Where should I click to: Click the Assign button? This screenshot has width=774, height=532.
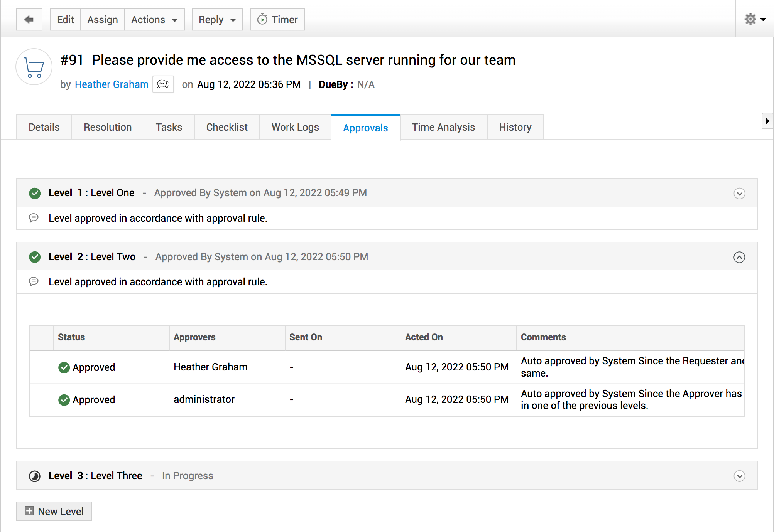[102, 19]
